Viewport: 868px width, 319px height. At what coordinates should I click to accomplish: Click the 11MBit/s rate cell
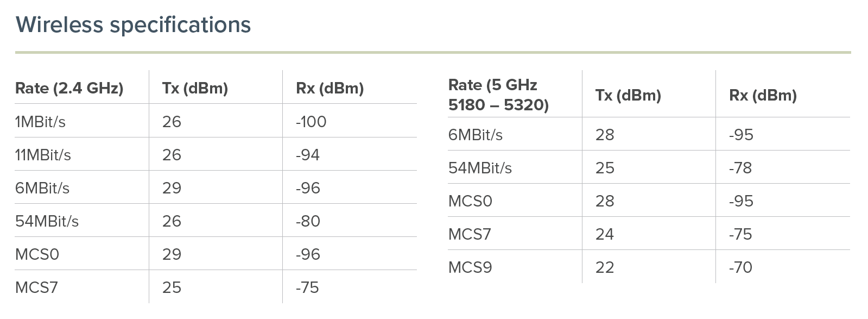click(43, 155)
